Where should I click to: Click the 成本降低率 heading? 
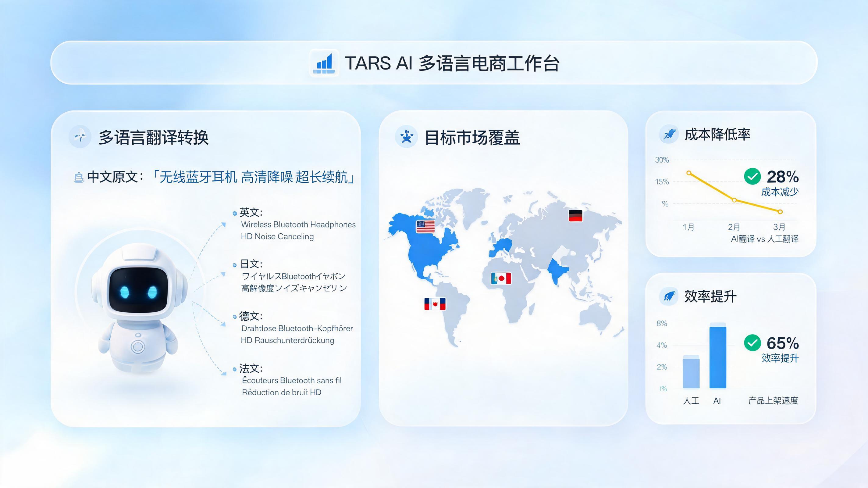pos(718,134)
